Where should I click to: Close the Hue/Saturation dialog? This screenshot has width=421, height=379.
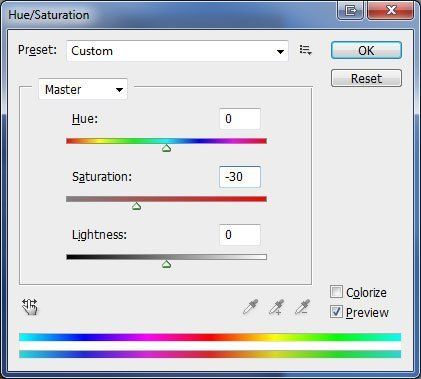[391, 10]
